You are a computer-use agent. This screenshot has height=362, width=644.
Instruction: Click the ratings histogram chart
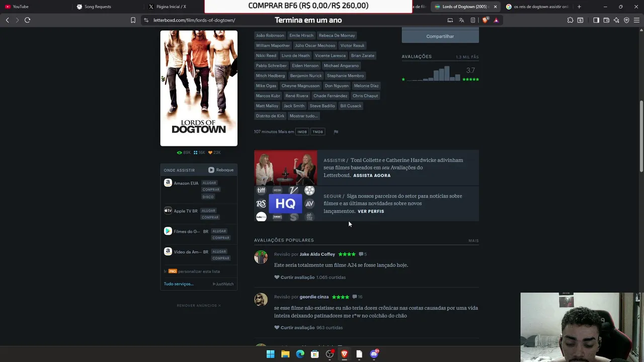click(x=433, y=73)
